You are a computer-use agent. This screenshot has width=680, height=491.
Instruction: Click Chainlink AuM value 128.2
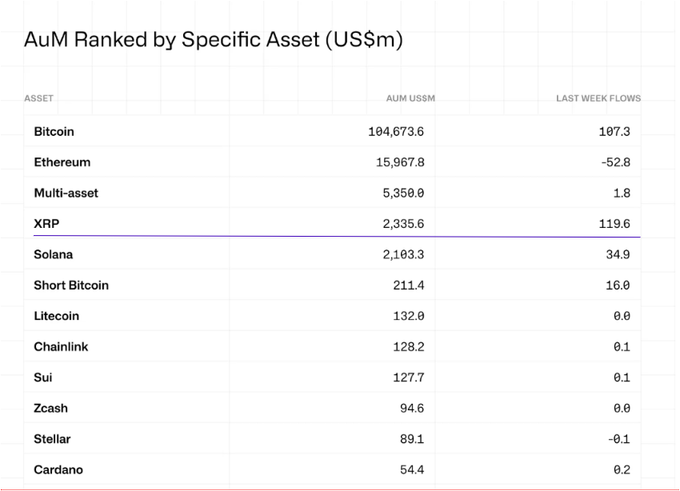(409, 347)
